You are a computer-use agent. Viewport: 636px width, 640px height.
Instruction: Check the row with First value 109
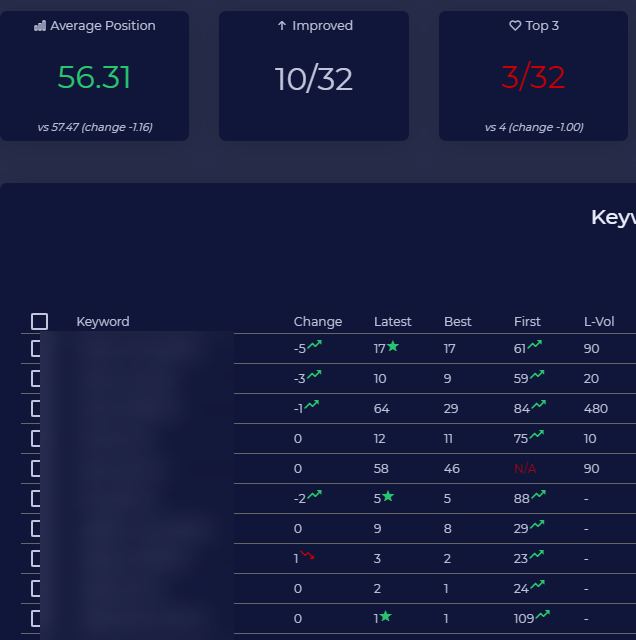tap(36, 619)
